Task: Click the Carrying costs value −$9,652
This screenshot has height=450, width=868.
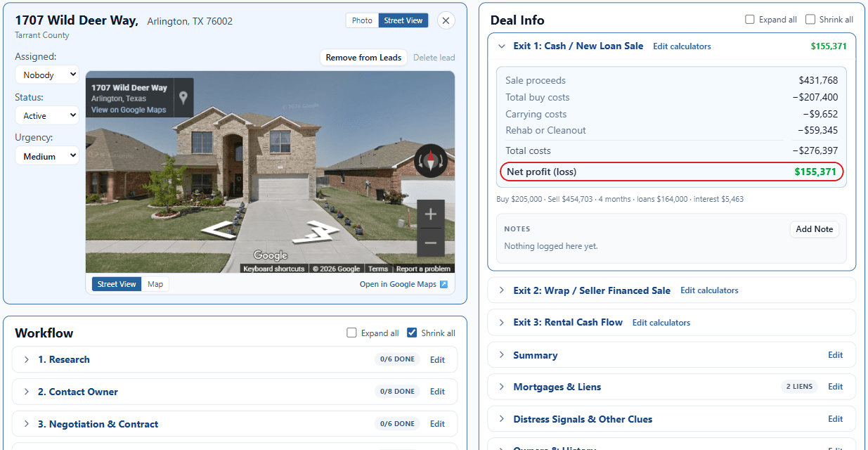Action: [x=820, y=114]
